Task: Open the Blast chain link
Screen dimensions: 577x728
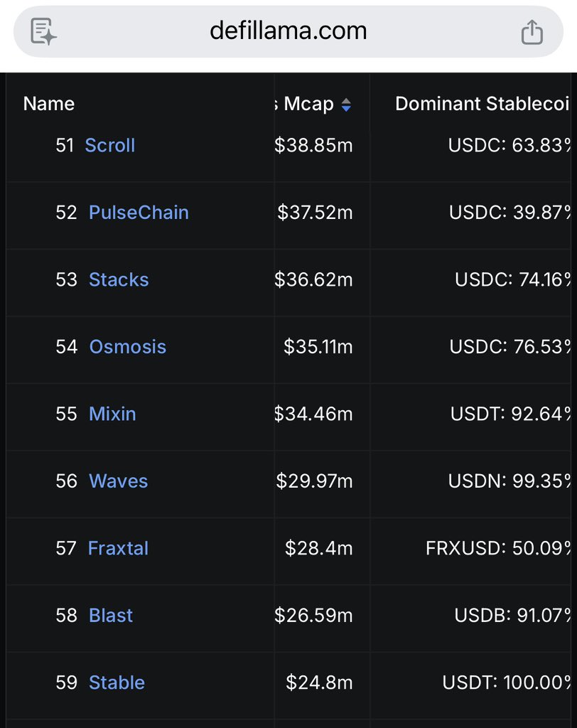Action: point(111,616)
